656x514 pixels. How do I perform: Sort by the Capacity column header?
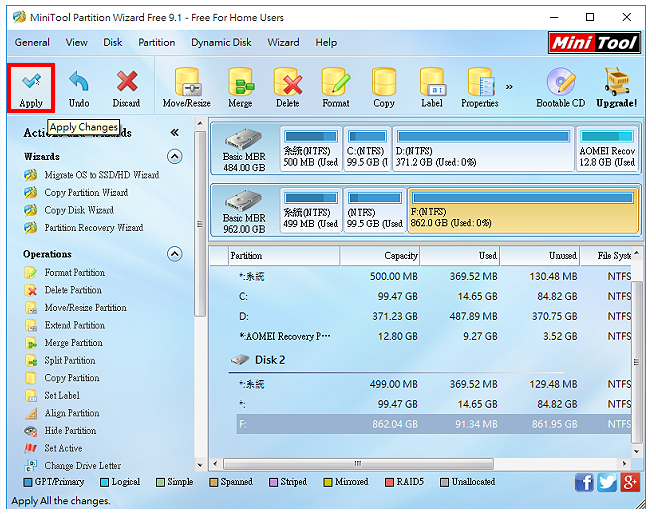click(380, 256)
